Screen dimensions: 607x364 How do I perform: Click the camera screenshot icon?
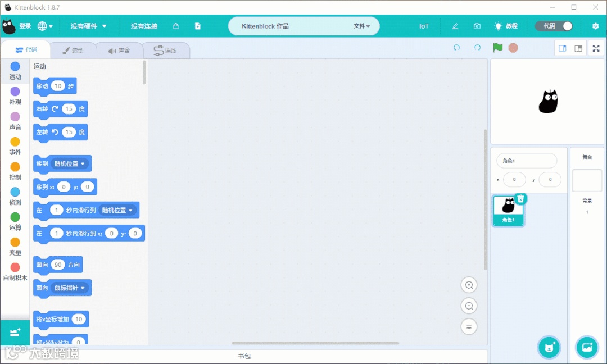[x=477, y=26]
